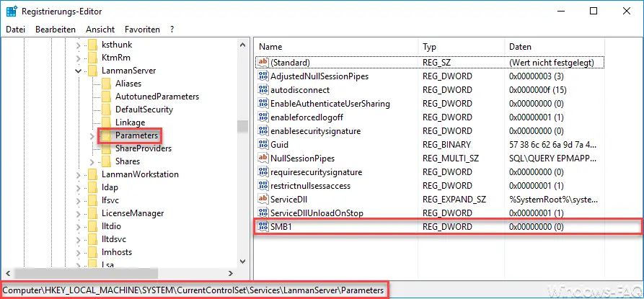The image size is (644, 299).
Task: Expand the ldap tree node
Action: (79, 188)
